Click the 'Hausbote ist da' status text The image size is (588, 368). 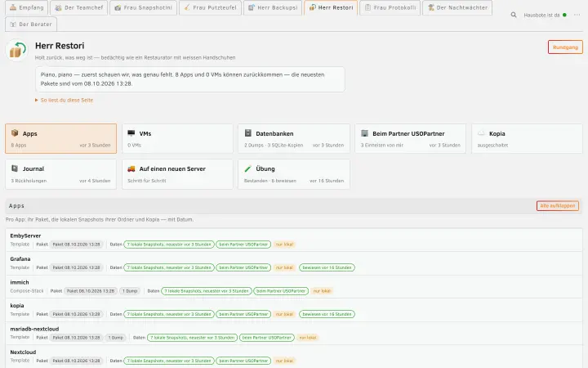(541, 15)
